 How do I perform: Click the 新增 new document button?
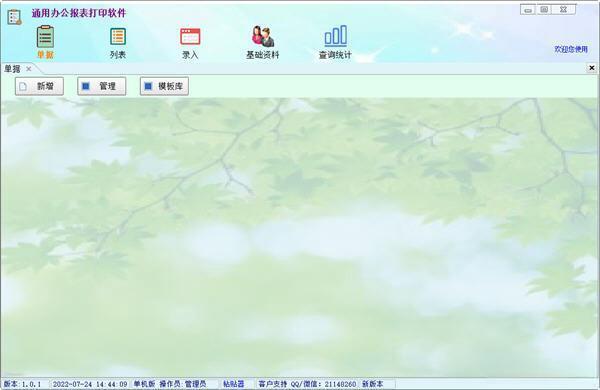pos(39,86)
